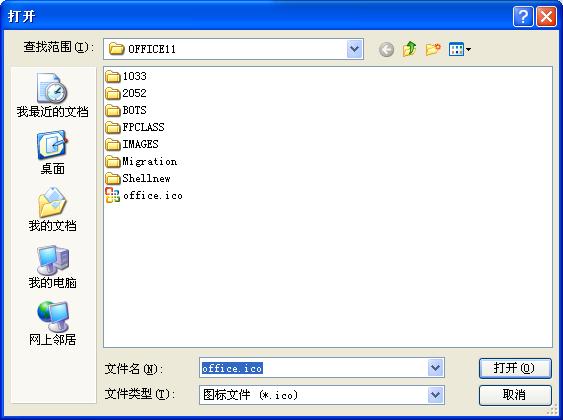Go to 桌面 in the places bar

click(x=52, y=153)
